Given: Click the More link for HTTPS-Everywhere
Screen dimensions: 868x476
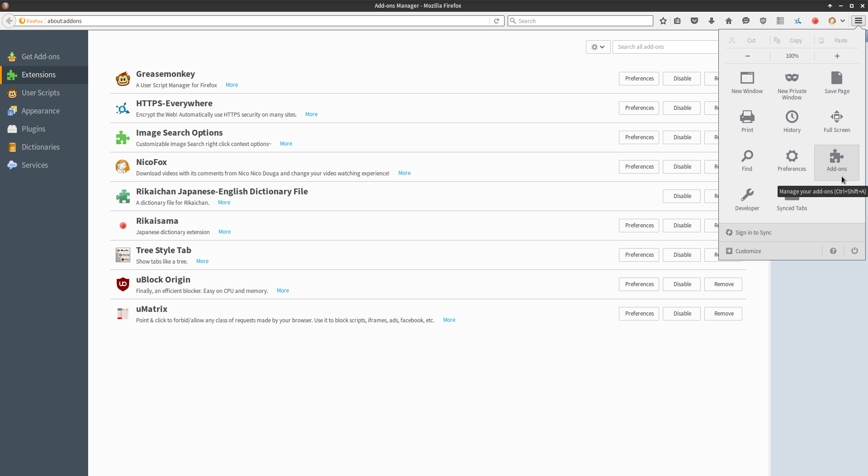Looking at the screenshot, I should 311,114.
